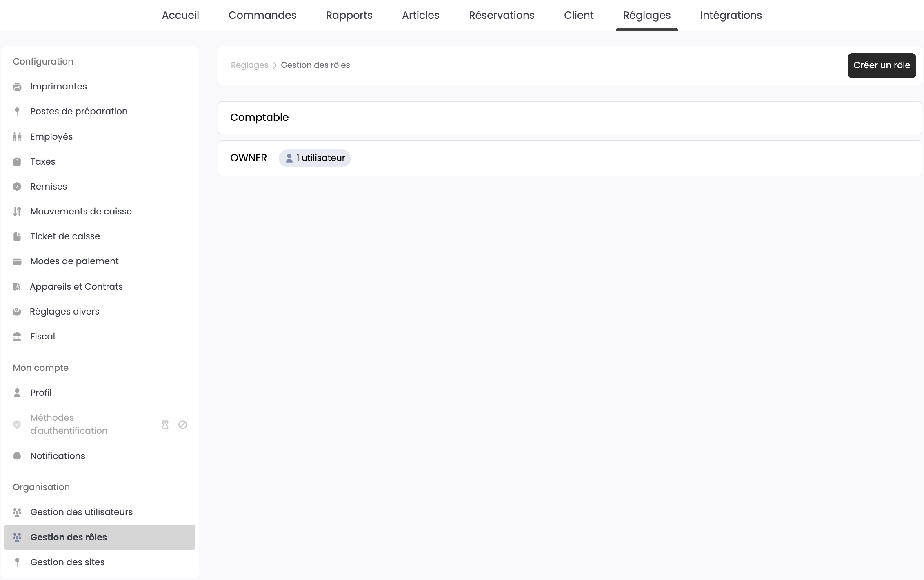Open the Rapports tab
Screen dimensions: 924x580
pos(349,15)
